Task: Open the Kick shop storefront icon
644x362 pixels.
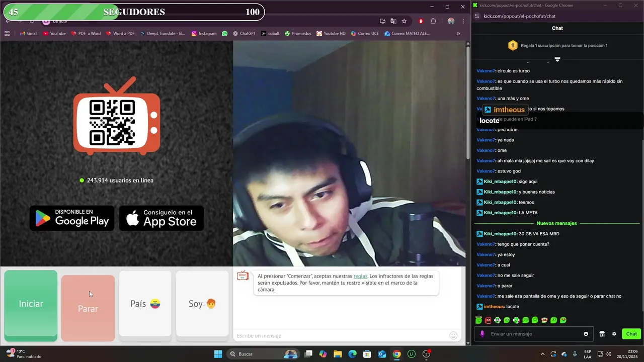Action: point(602,334)
